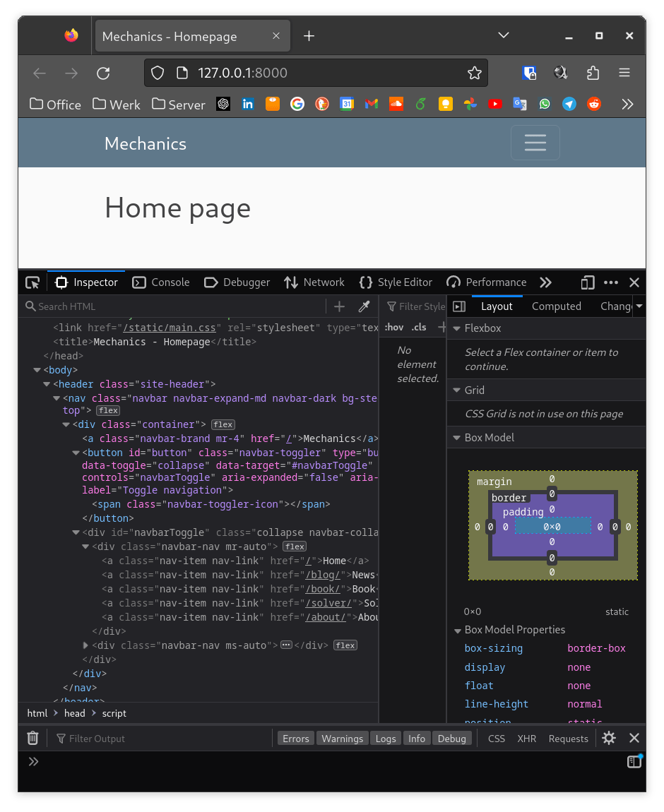Screen dimensions: 664x812
Task: Clear the console output with trash icon
Action: [32, 738]
